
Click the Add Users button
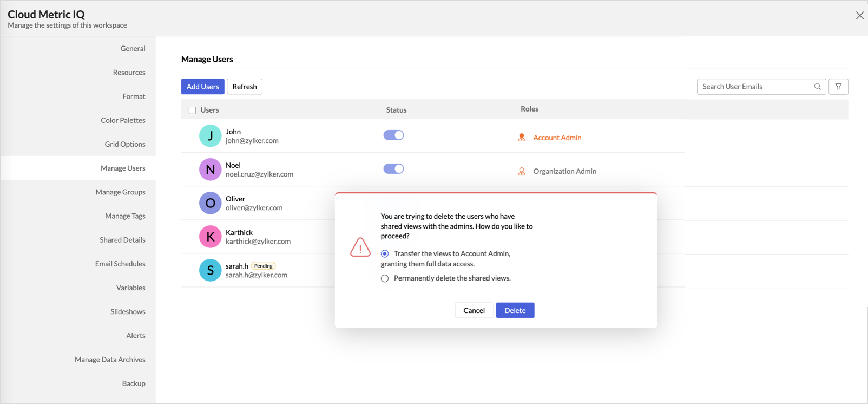[x=203, y=87]
